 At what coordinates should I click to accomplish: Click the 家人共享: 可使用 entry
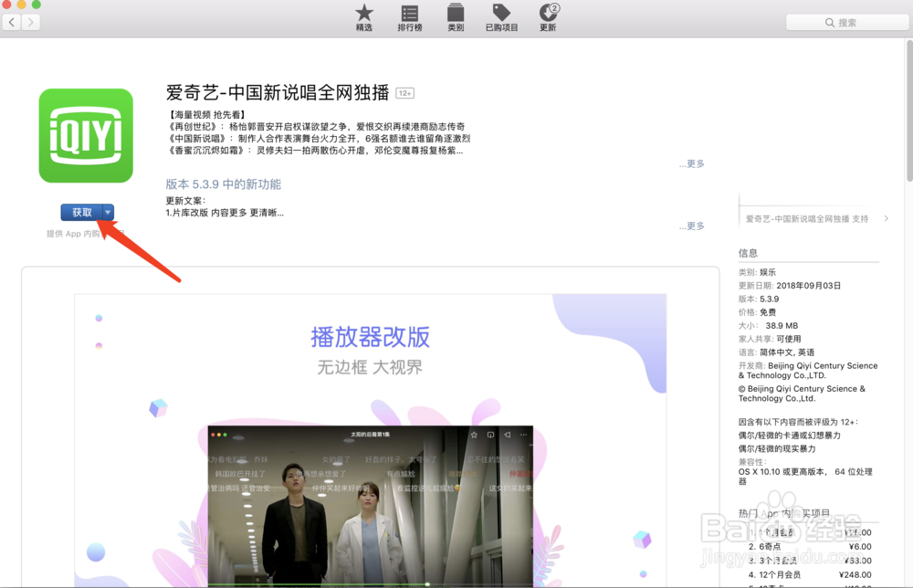(770, 340)
